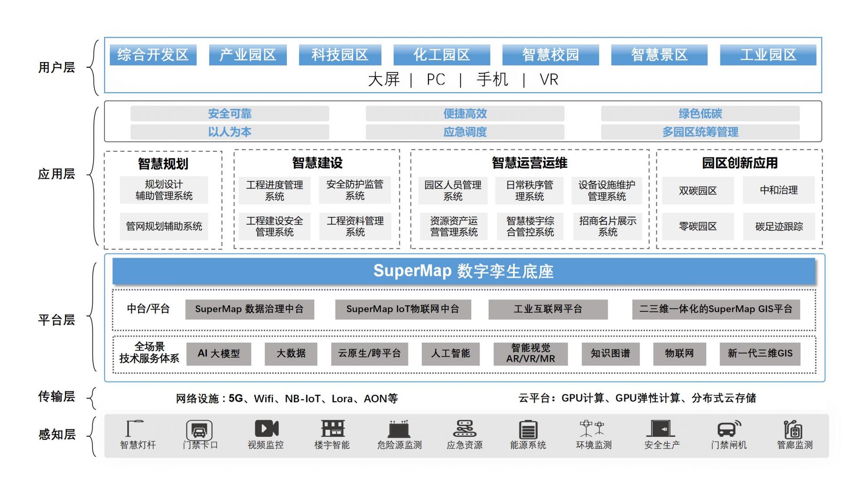Select the SuperMap IoT物联网中台 box
The width and height of the screenshot is (868, 488).
pos(403,309)
